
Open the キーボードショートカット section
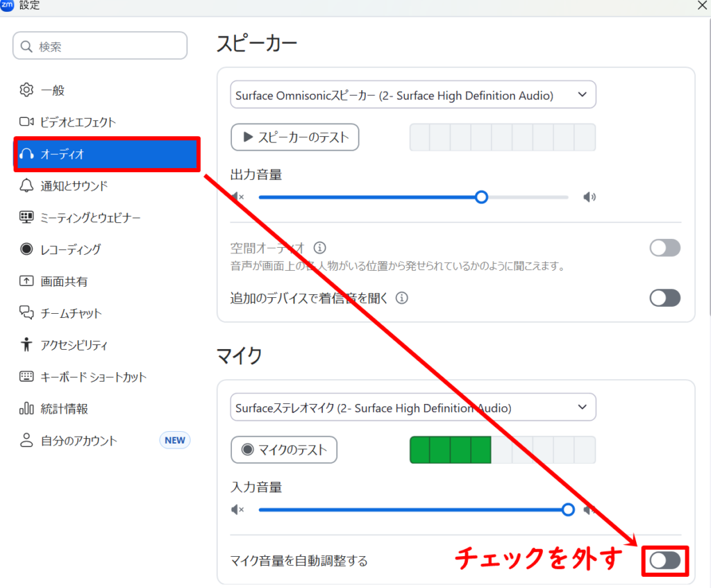[x=26, y=377]
